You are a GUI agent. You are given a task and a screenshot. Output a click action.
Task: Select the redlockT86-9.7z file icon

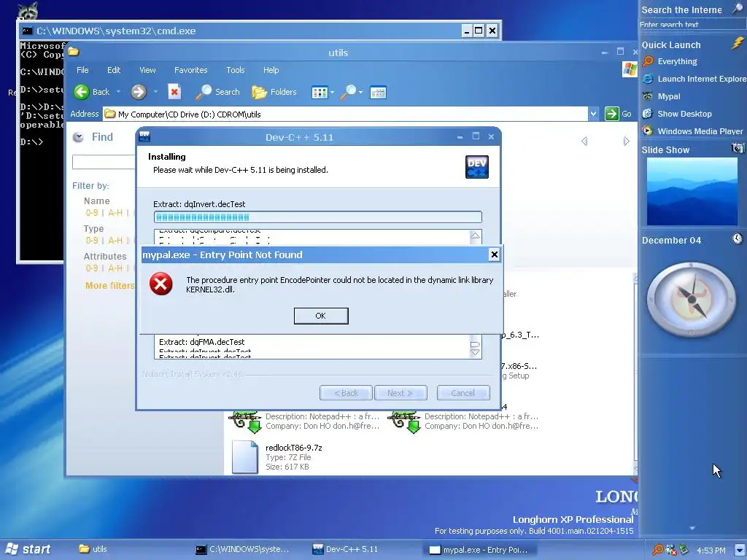[x=244, y=456]
